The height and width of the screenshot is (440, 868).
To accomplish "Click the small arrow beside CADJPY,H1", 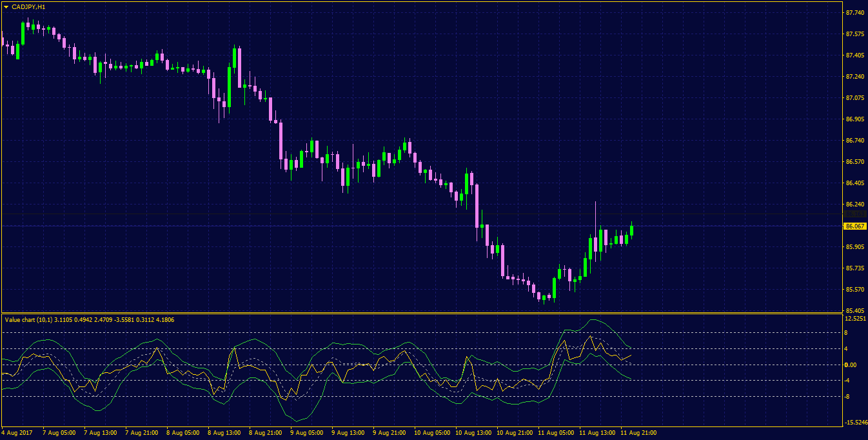I will click(x=6, y=6).
